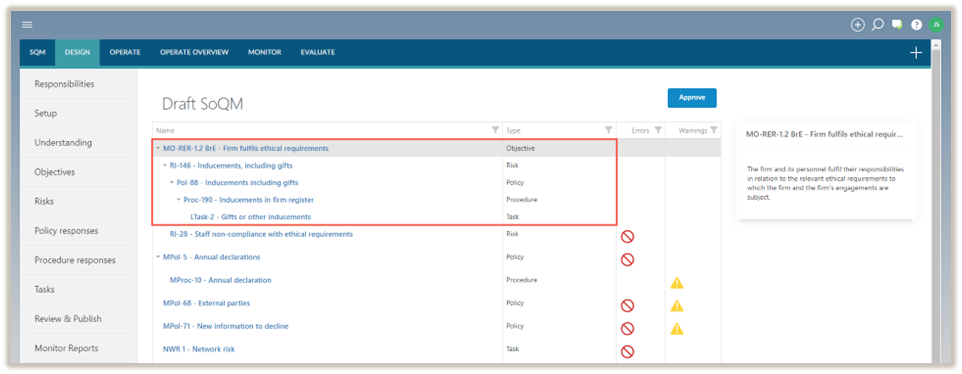Image resolution: width=962 pixels, height=374 pixels.
Task: Switch to the EVALUATE tab
Action: tap(318, 53)
